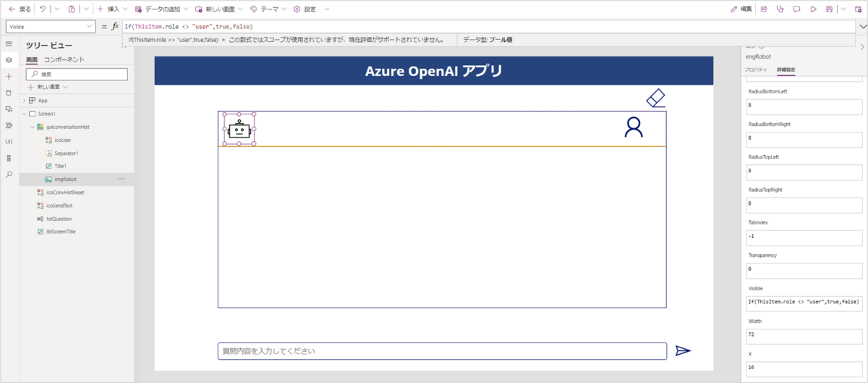
Task: Click the tree view 検索 search box
Action: (77, 74)
